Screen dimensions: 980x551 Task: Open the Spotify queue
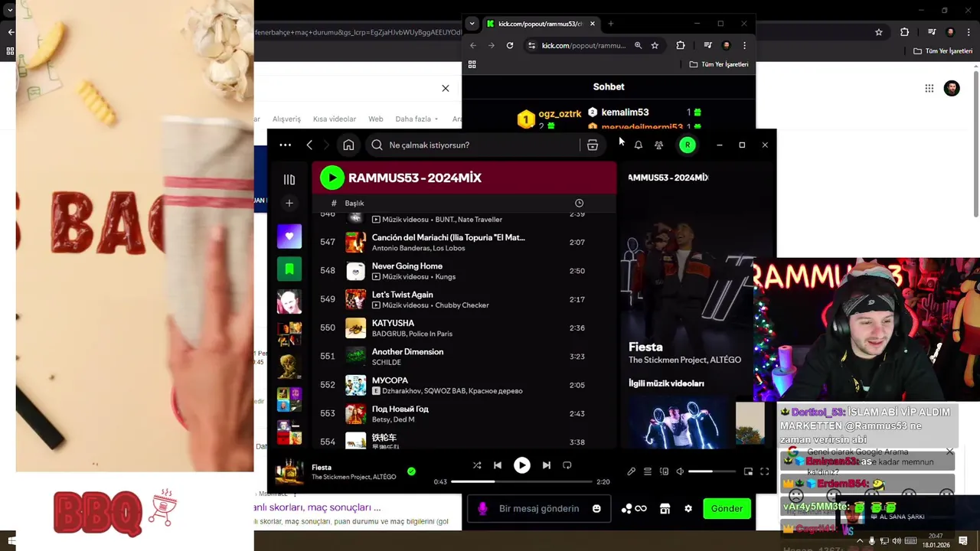pyautogui.click(x=648, y=471)
